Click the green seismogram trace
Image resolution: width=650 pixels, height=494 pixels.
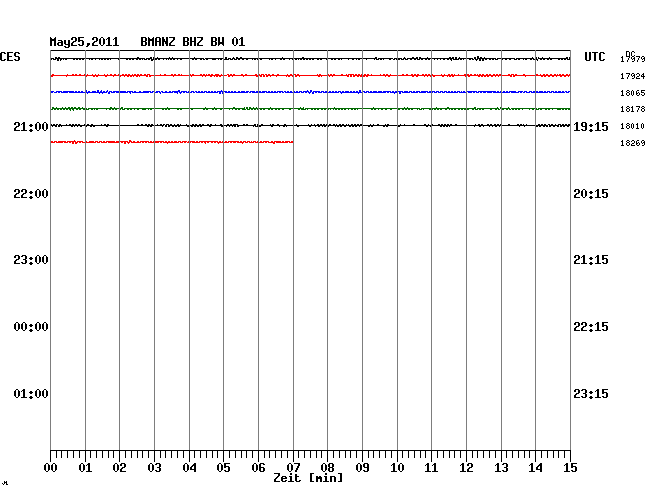(x=310, y=109)
